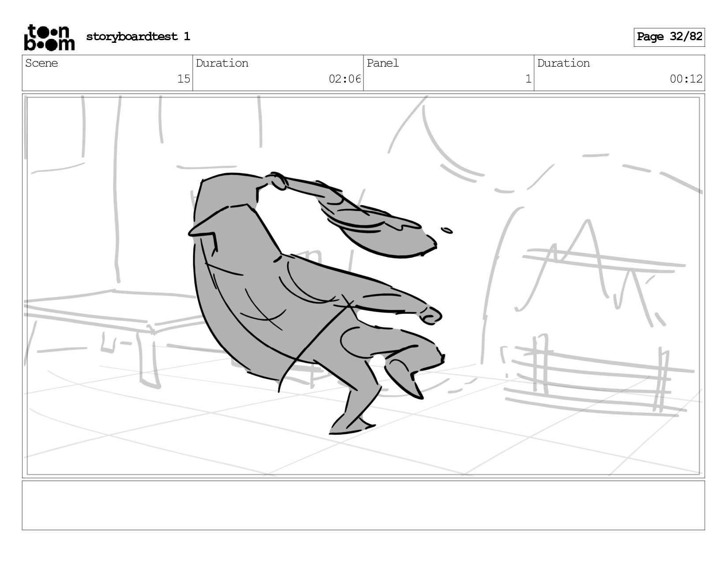Click the 'Scene' header label
Viewport: 728px width, 563px height.
pyautogui.click(x=41, y=63)
